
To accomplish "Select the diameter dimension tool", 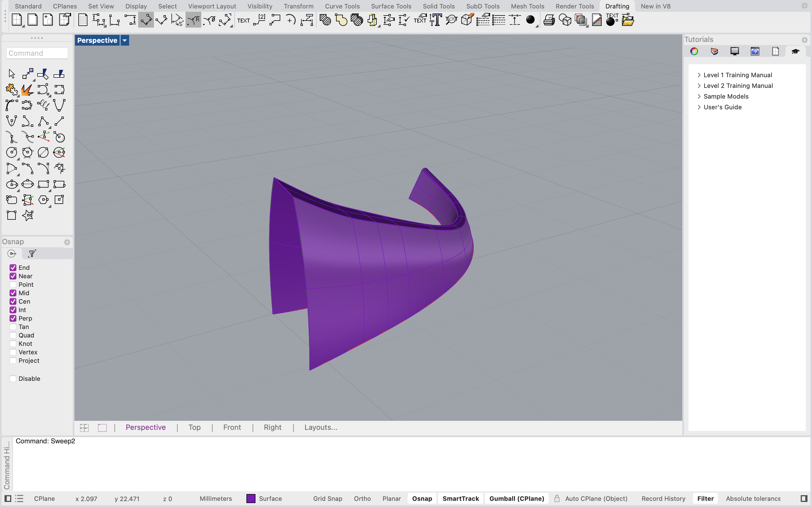I will click(x=209, y=20).
